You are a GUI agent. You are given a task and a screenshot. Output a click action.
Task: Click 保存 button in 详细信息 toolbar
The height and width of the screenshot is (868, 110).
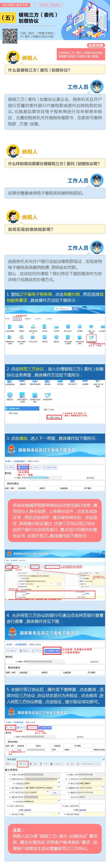click(11, 764)
